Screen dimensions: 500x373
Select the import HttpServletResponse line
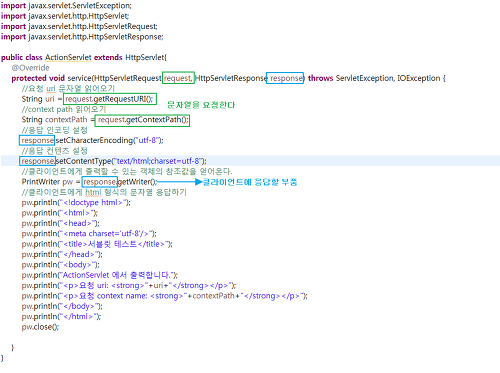(82, 37)
